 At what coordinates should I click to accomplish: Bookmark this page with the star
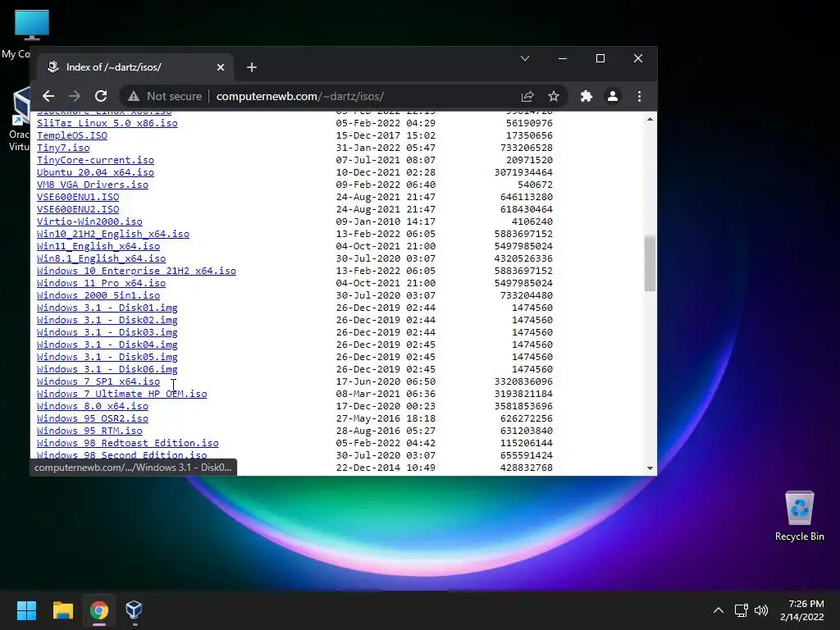554,97
